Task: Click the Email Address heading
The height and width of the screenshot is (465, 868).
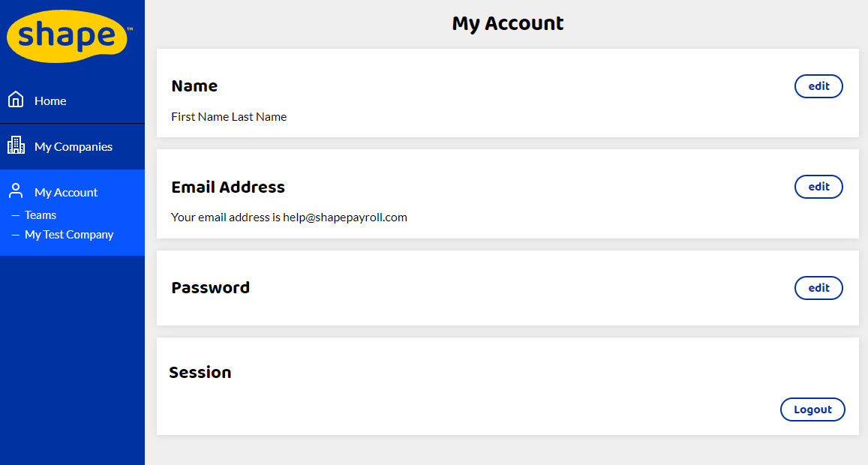Action: (x=228, y=187)
